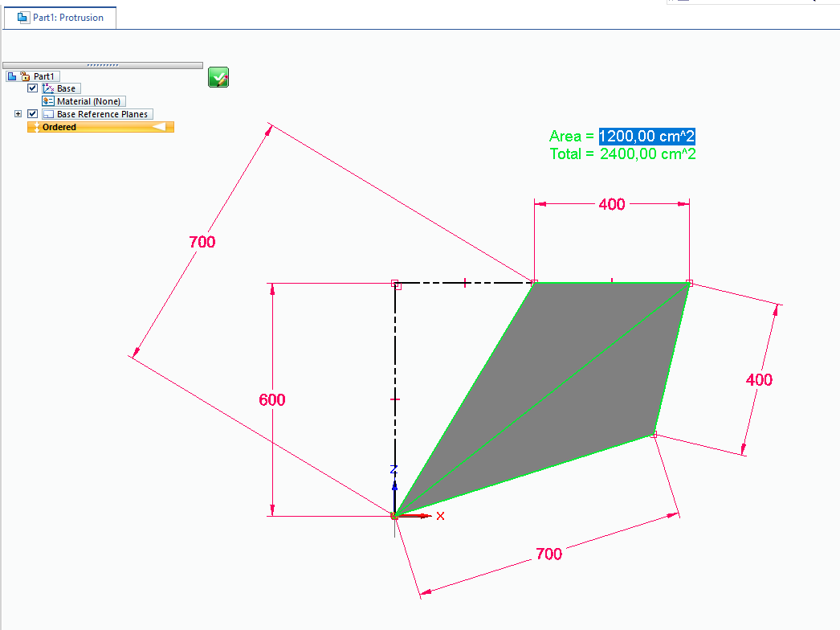Click the Base Reference Planes plane icon
Image resolution: width=840 pixels, height=630 pixels.
pyautogui.click(x=47, y=114)
